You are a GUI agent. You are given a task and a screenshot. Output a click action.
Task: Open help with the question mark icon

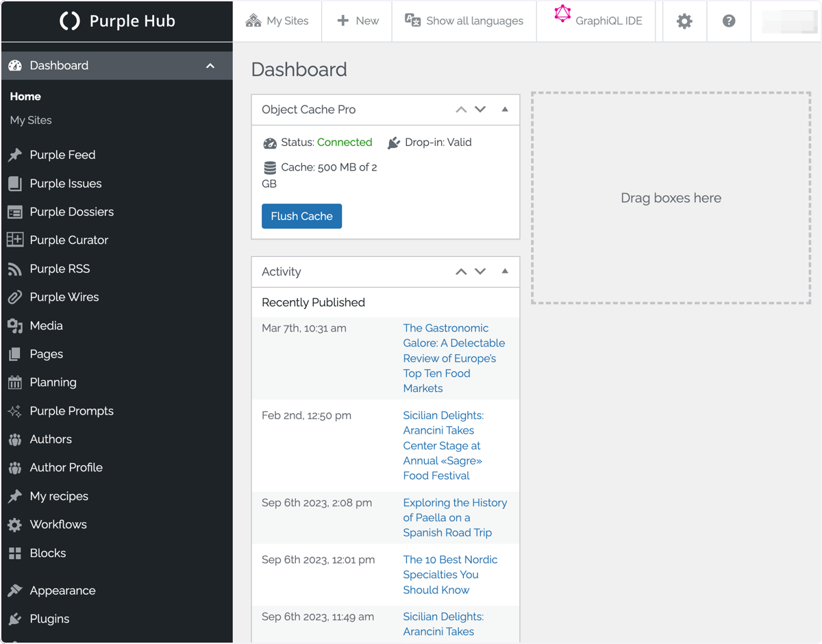click(729, 21)
